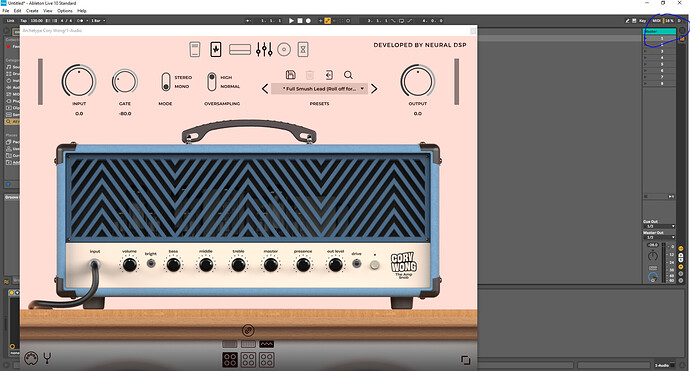Open the Options menu
The width and height of the screenshot is (690, 371).
(65, 11)
